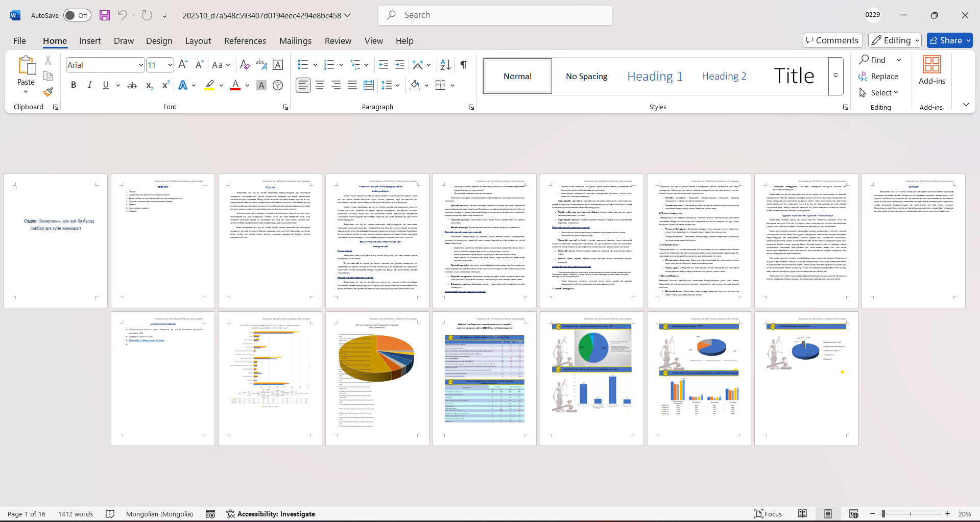The width and height of the screenshot is (980, 522).
Task: Open the Add-ins gallery
Action: [x=931, y=70]
